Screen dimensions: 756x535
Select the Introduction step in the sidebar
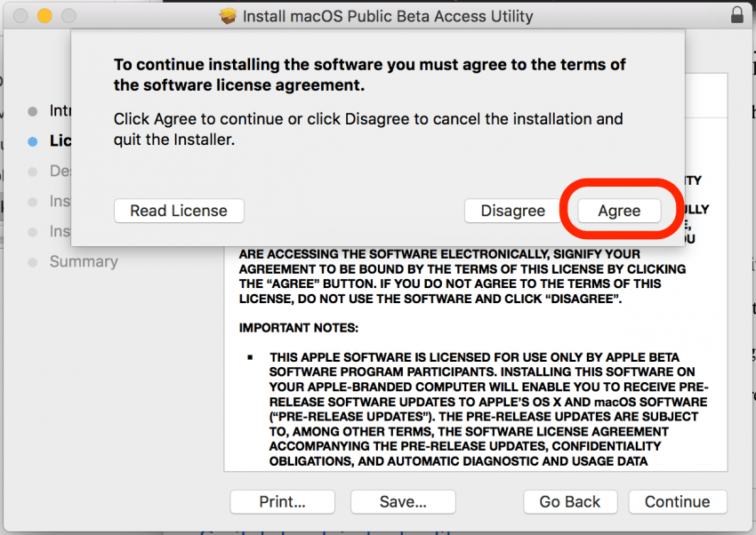click(x=55, y=110)
